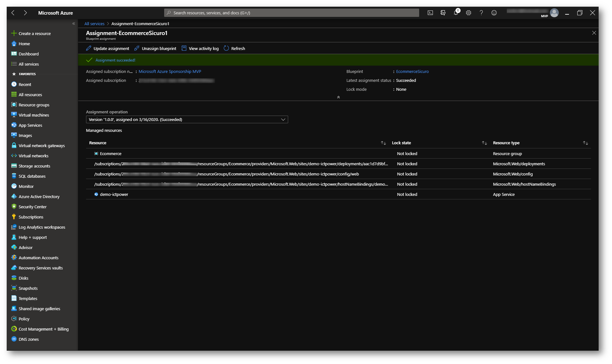Viewport: 612px width, 364px height.
Task: Close the blueprint assignment blade
Action: (594, 33)
